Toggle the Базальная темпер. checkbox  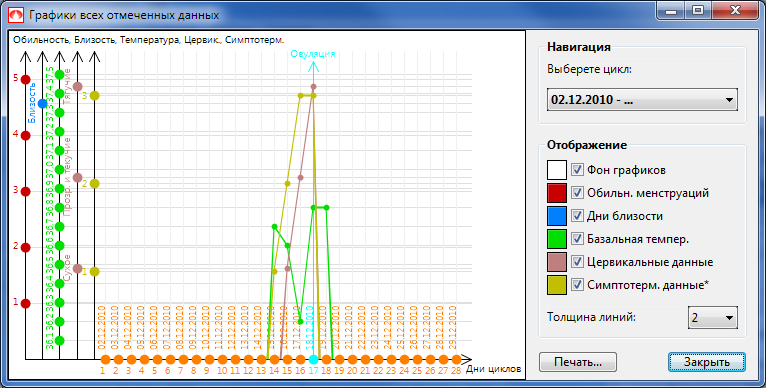[x=578, y=239]
